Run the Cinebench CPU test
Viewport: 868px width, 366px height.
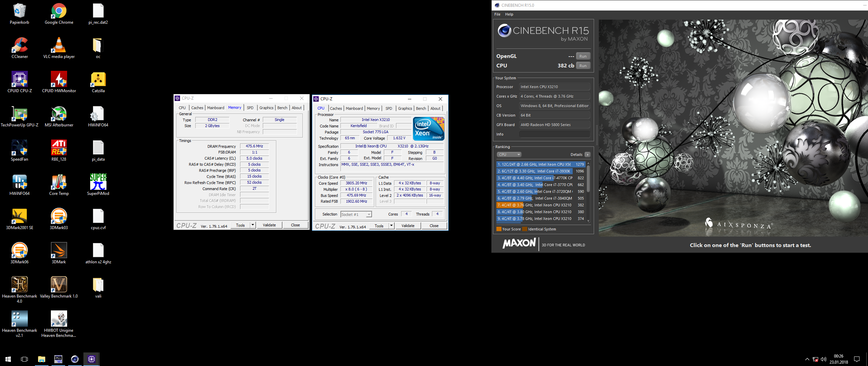[583, 66]
